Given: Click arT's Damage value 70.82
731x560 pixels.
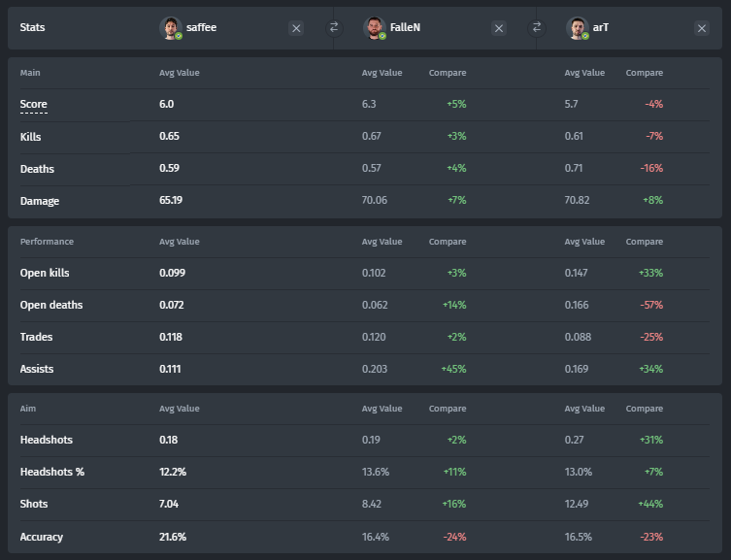Looking at the screenshot, I should coord(578,200).
